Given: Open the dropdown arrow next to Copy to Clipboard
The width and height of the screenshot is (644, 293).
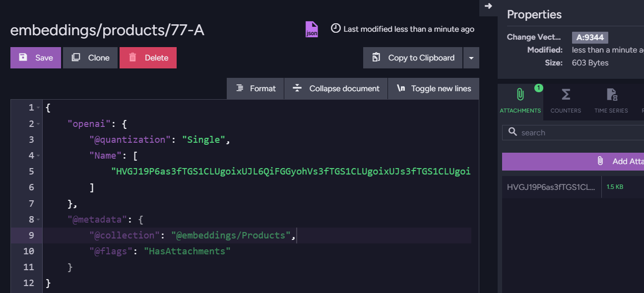Looking at the screenshot, I should [471, 58].
